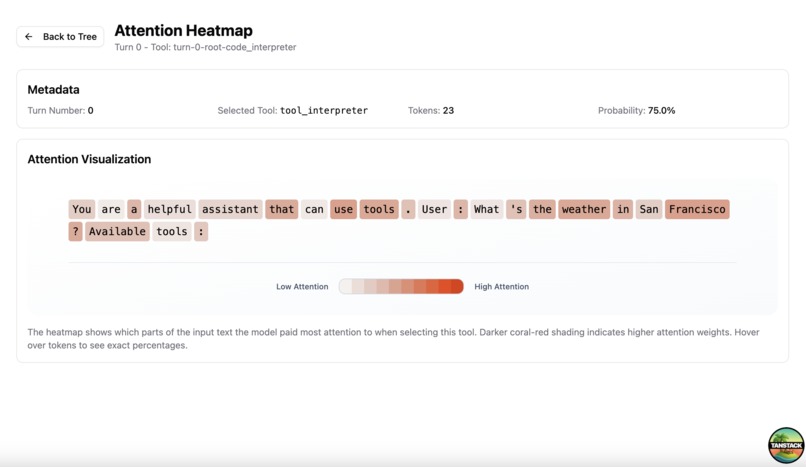Screen dimensions: 806x467
Task: Click the Metadata heading
Action: pos(53,89)
